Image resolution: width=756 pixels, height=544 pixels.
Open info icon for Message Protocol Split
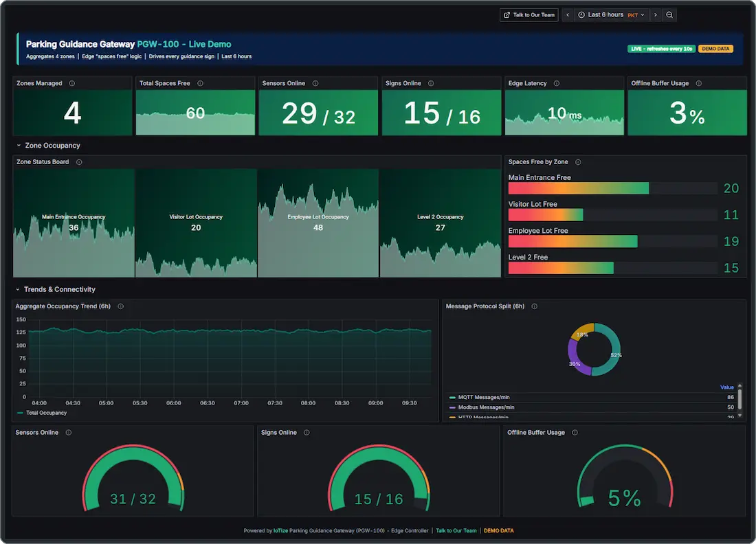point(534,306)
